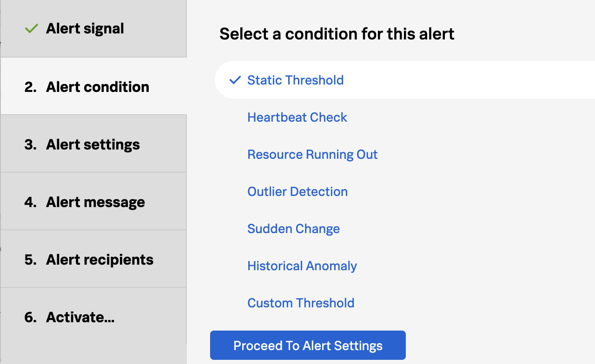This screenshot has height=364, width=595.
Task: Click the completed Alert signal step
Action: point(85,28)
